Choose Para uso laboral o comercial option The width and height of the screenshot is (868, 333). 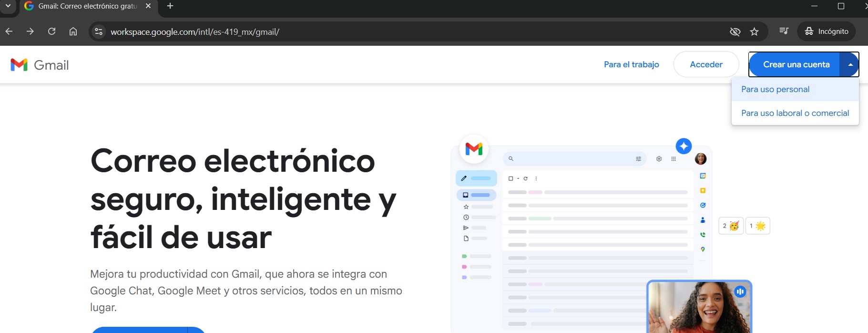795,113
